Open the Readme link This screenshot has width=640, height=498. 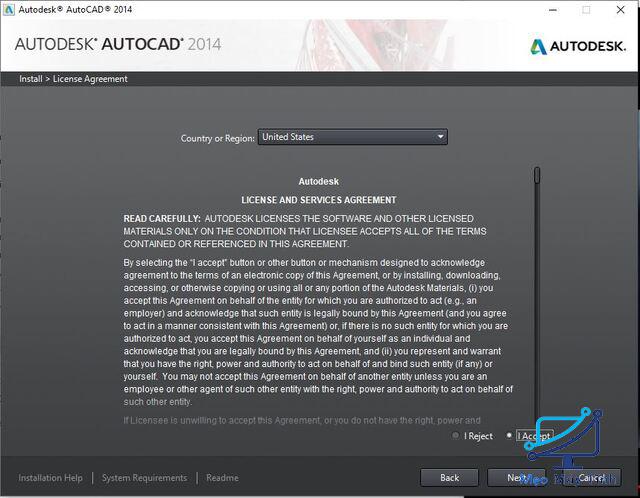tap(222, 478)
